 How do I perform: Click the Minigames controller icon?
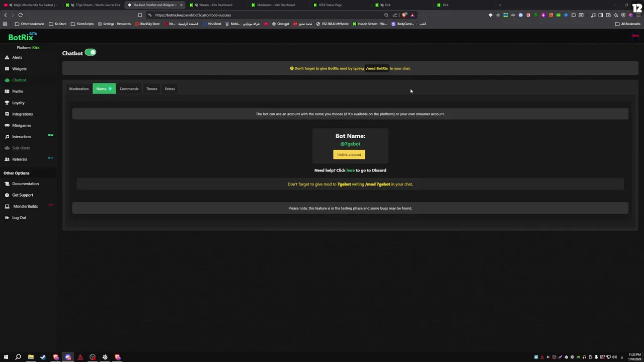pyautogui.click(x=7, y=125)
